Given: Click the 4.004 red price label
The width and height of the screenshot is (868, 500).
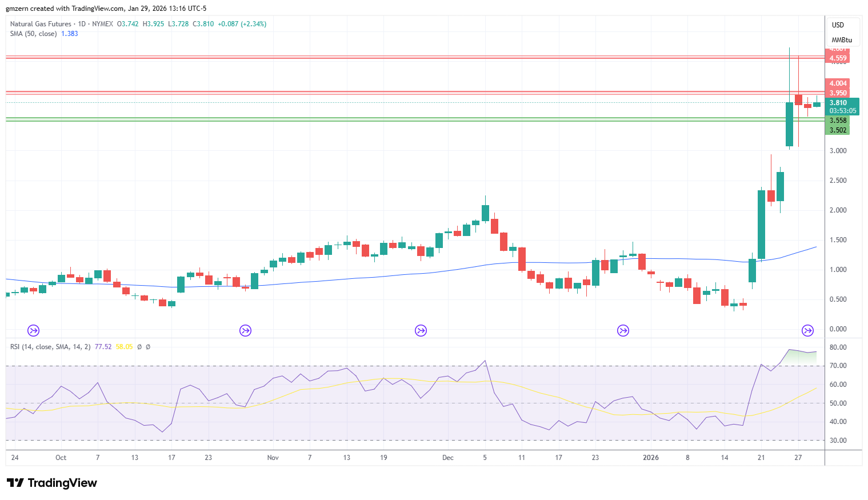Looking at the screenshot, I should click(x=838, y=83).
